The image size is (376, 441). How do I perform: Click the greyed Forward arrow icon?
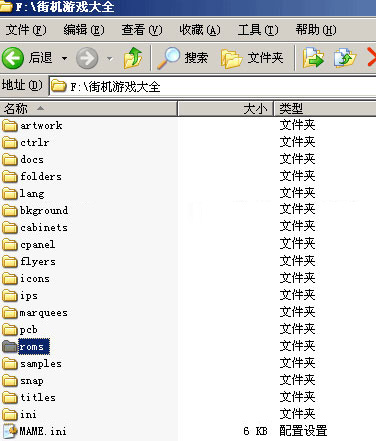[87, 58]
